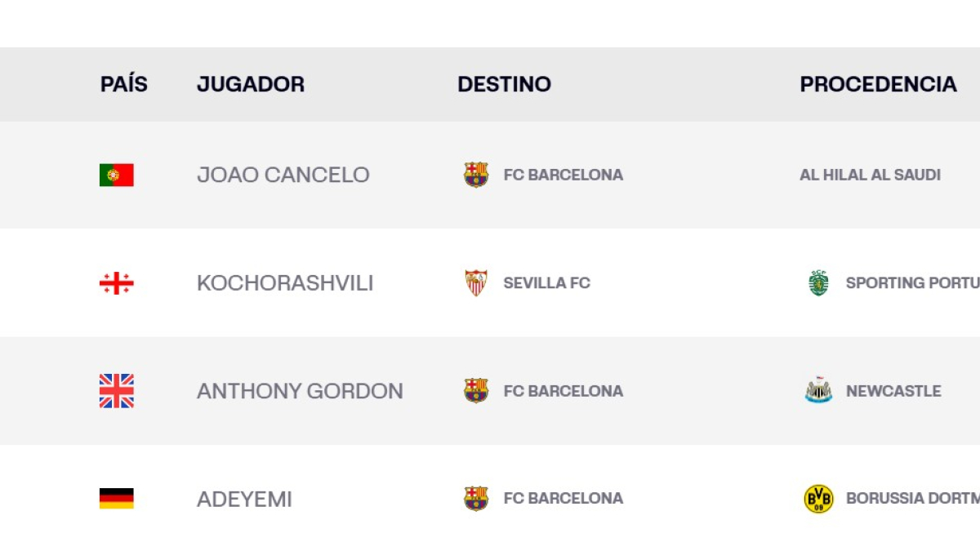Viewport: 980px width, 551px height.
Task: Click the DESTINO column header
Action: click(x=504, y=84)
